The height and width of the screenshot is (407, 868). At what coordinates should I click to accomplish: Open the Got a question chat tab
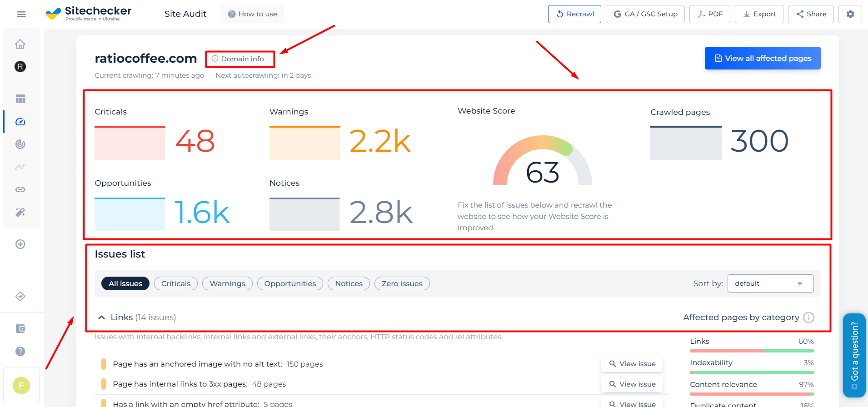pos(854,355)
